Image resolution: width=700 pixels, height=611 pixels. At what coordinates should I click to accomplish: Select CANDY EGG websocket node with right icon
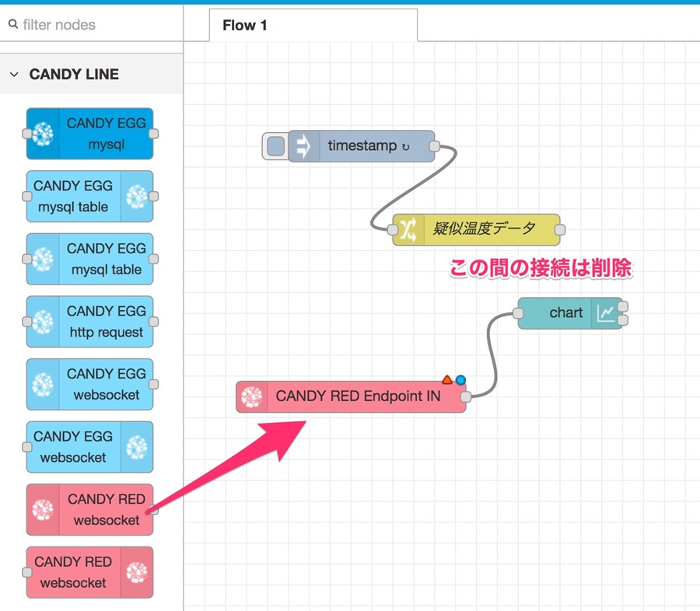(89, 447)
